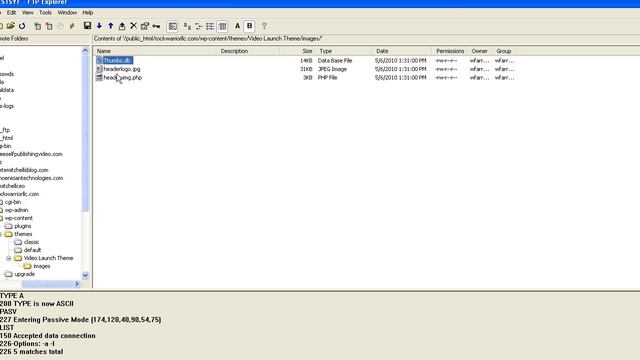
Task: Select the wp-content folder in tree
Action: coord(18,218)
